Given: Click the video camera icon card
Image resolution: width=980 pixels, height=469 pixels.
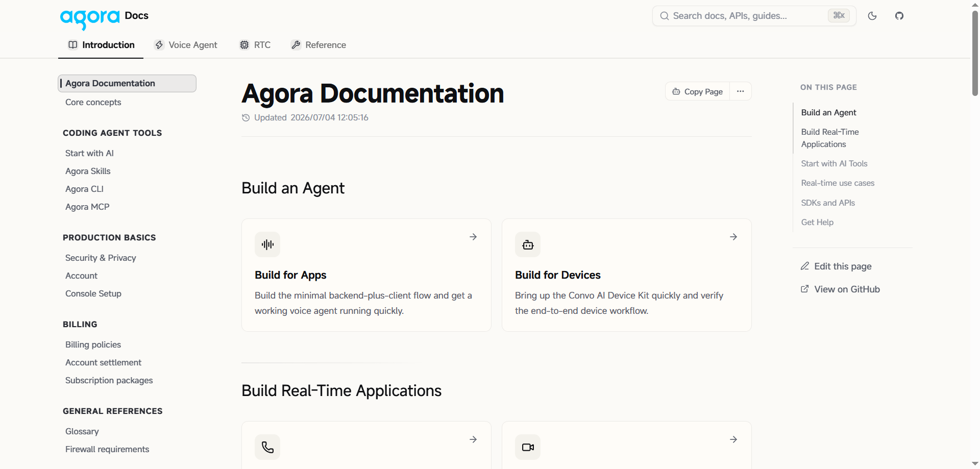Looking at the screenshot, I should point(528,447).
